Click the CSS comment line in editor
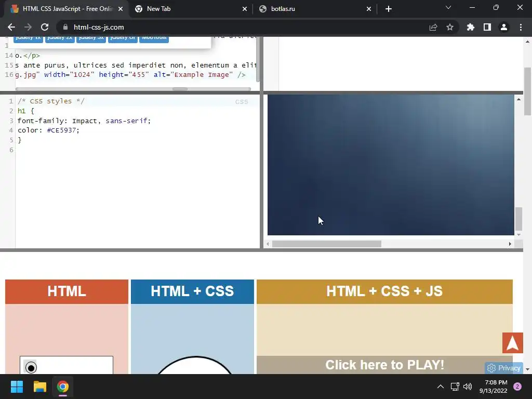This screenshot has height=399, width=532. tap(51, 101)
